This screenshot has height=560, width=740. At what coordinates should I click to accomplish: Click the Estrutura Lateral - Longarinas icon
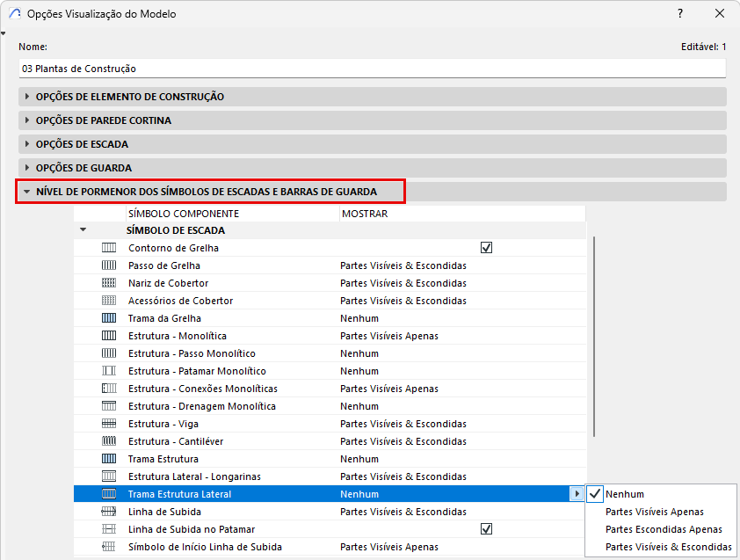click(x=109, y=476)
